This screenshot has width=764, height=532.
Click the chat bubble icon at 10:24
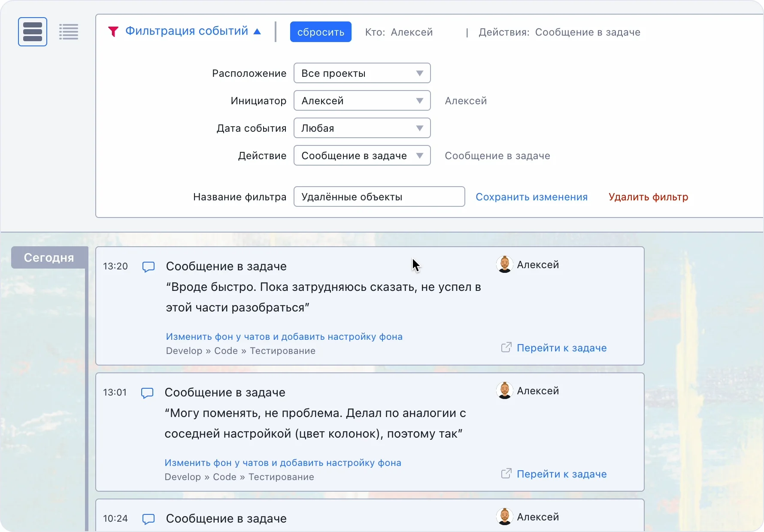(x=149, y=519)
